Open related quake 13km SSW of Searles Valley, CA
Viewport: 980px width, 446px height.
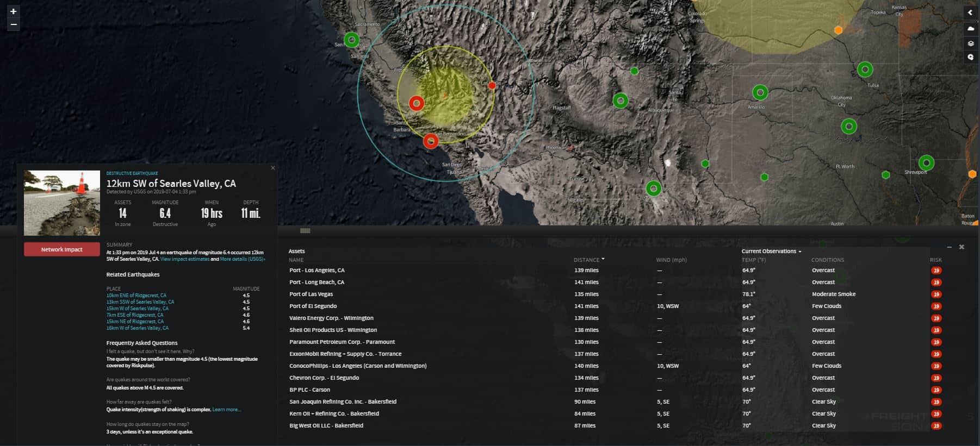point(140,302)
